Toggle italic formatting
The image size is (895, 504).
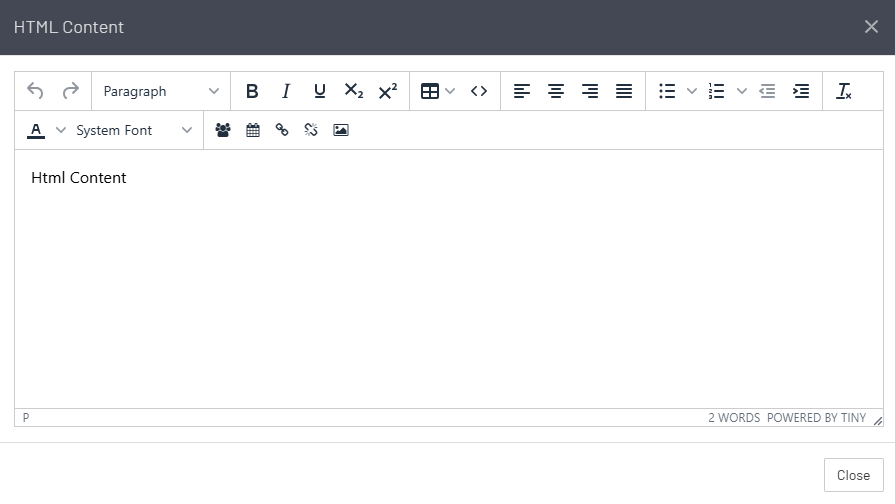pos(286,91)
